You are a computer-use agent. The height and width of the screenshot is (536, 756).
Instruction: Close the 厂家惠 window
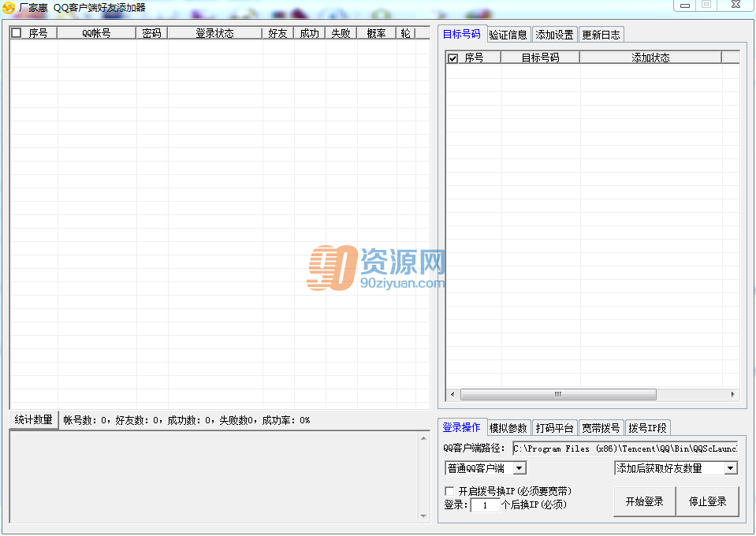[x=736, y=5]
